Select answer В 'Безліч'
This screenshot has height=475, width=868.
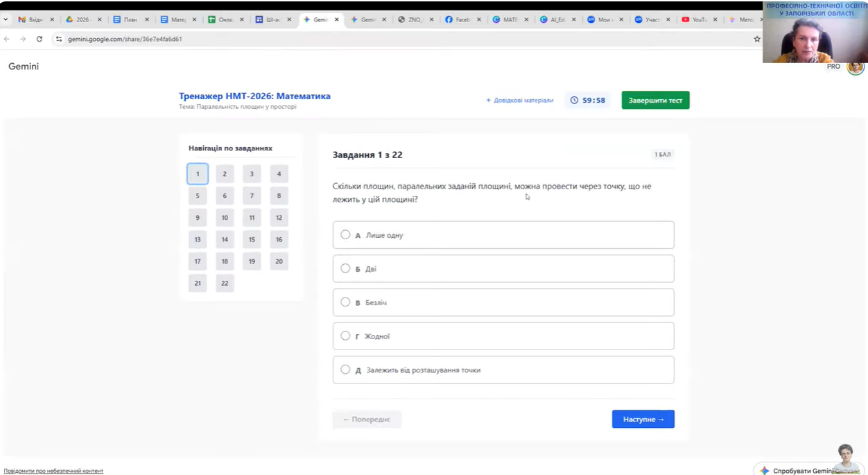tap(345, 302)
